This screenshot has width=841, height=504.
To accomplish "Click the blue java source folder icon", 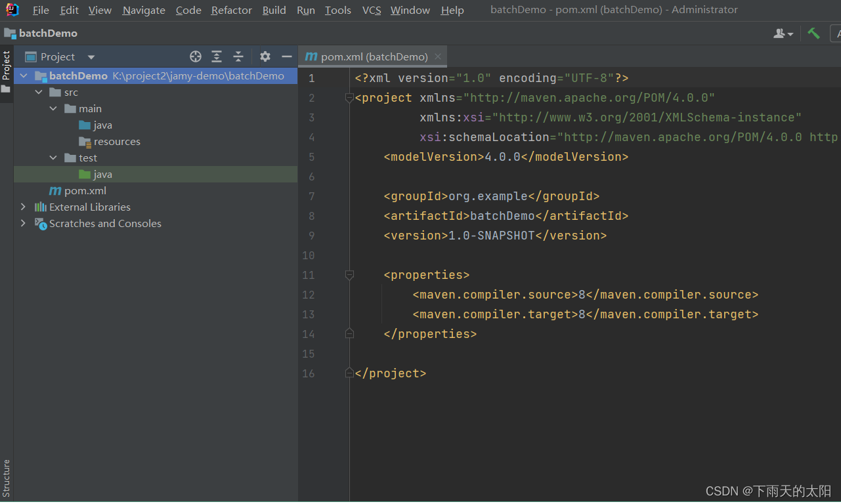I will (85, 125).
